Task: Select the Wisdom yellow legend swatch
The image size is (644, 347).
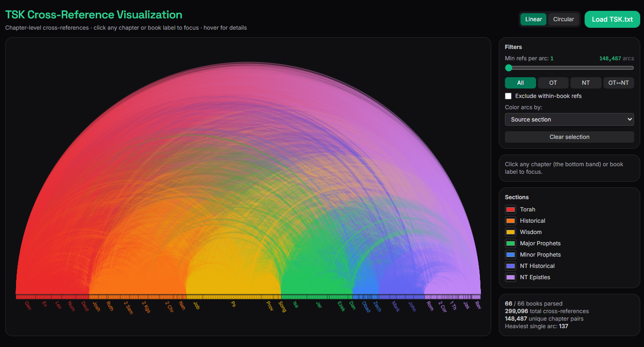Action: (x=511, y=232)
